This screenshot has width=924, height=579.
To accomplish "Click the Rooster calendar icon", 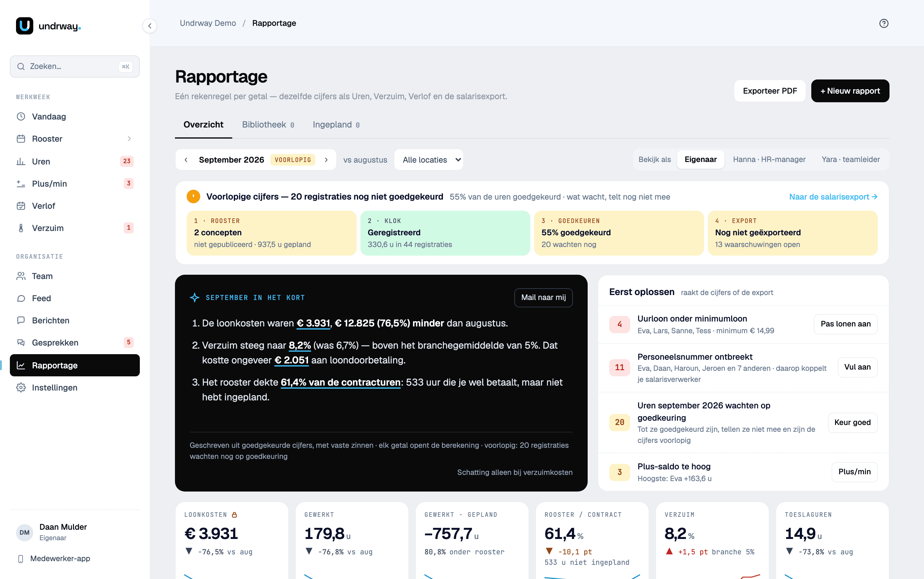I will [21, 139].
